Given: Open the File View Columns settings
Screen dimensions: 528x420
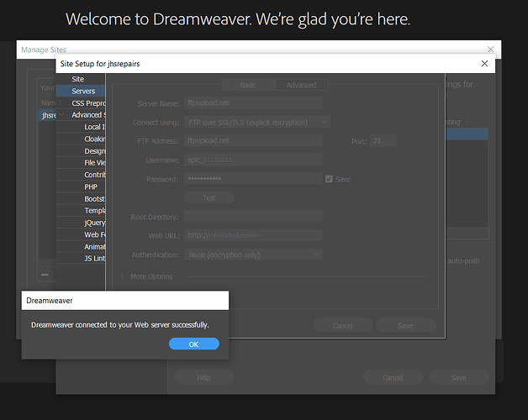Looking at the screenshot, I should (95, 163).
